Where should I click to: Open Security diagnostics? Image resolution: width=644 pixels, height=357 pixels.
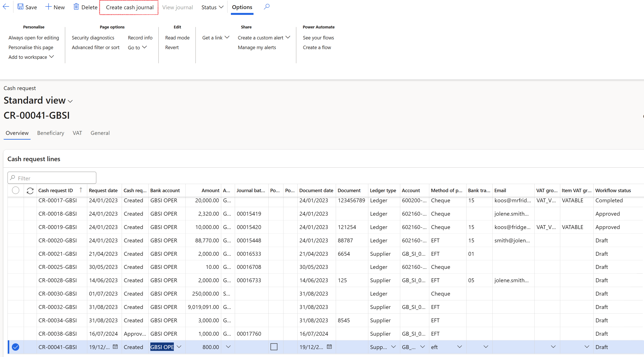pyautogui.click(x=93, y=37)
